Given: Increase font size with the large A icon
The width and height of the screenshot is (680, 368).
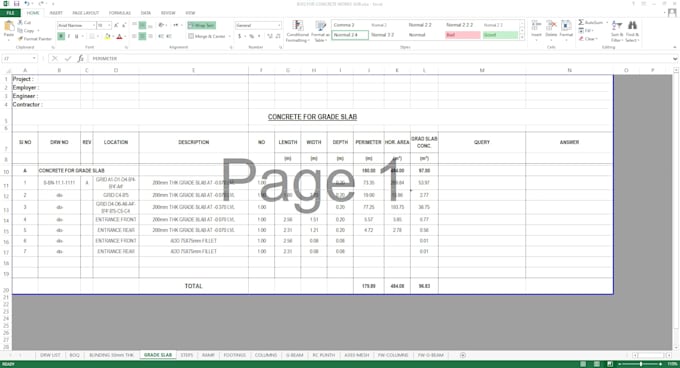Looking at the screenshot, I should pos(117,26).
